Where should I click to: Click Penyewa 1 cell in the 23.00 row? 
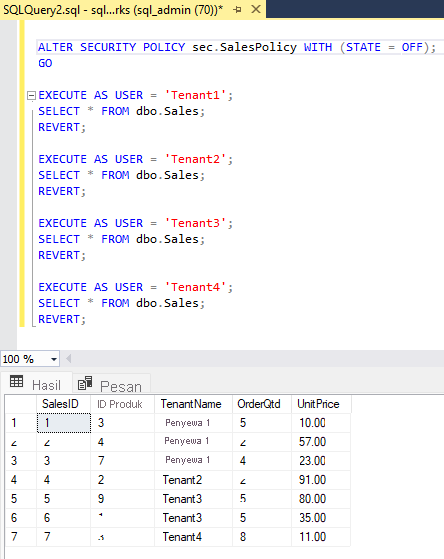pos(193,461)
